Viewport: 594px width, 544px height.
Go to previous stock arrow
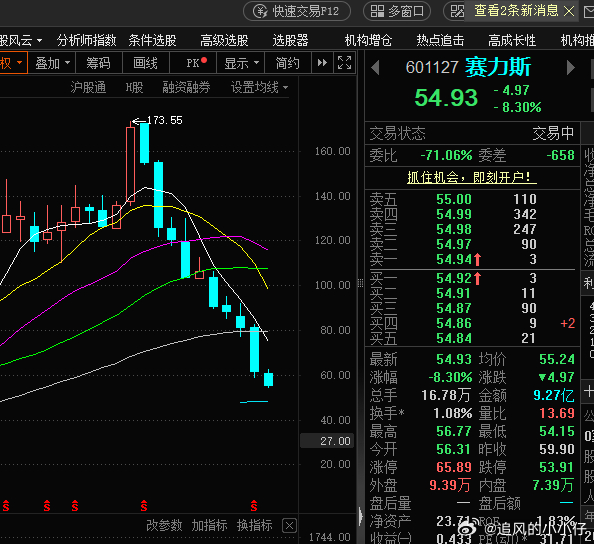[375, 68]
